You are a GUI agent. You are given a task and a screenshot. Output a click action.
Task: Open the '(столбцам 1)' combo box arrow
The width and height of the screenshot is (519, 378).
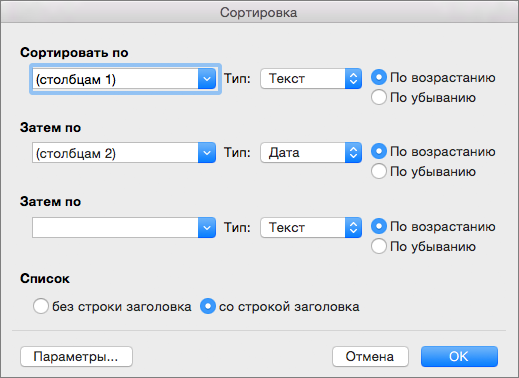[207, 79]
